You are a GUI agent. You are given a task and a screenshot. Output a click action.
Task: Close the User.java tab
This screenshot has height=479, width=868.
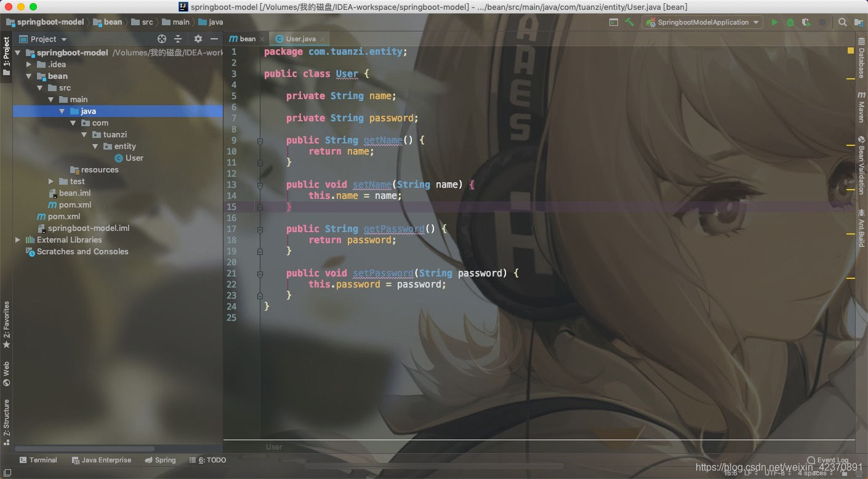[321, 39]
